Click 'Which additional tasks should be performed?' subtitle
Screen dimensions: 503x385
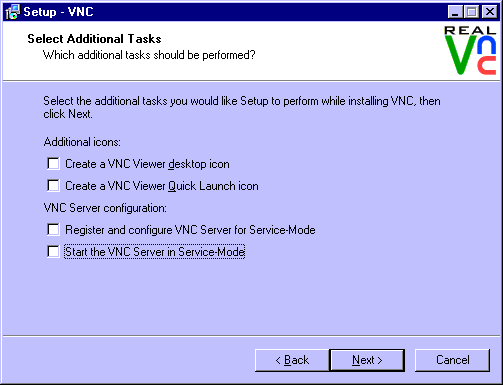(x=149, y=55)
